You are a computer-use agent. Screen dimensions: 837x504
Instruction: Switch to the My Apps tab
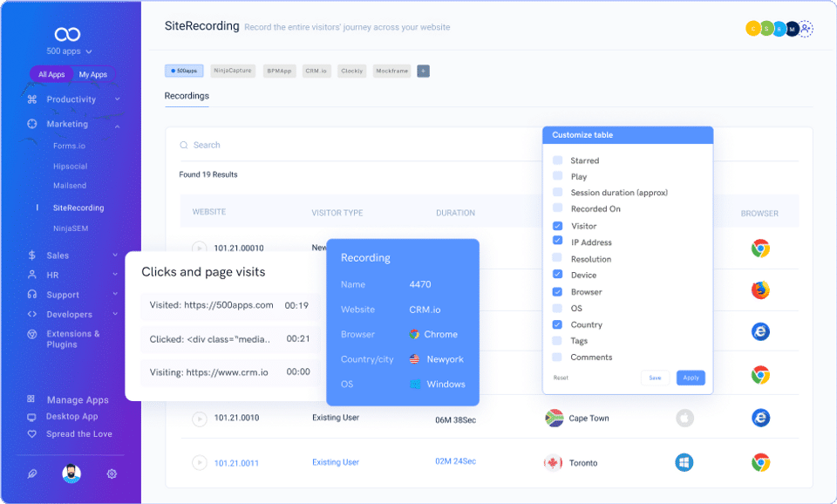point(93,74)
